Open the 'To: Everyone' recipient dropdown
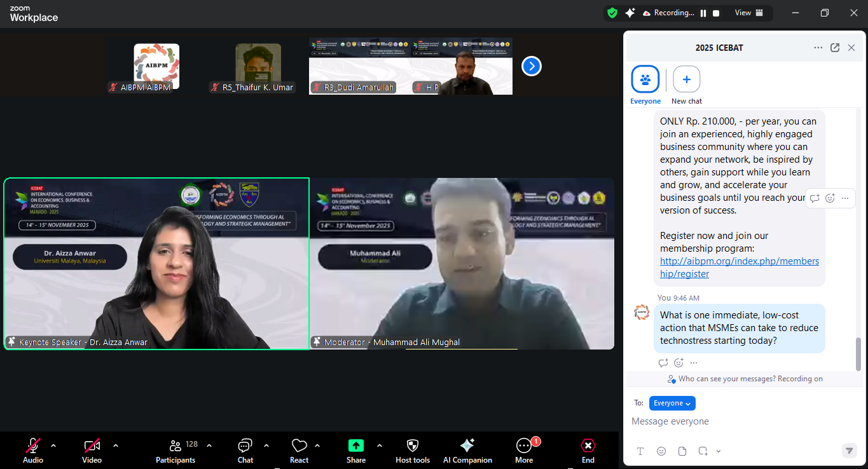 click(672, 403)
